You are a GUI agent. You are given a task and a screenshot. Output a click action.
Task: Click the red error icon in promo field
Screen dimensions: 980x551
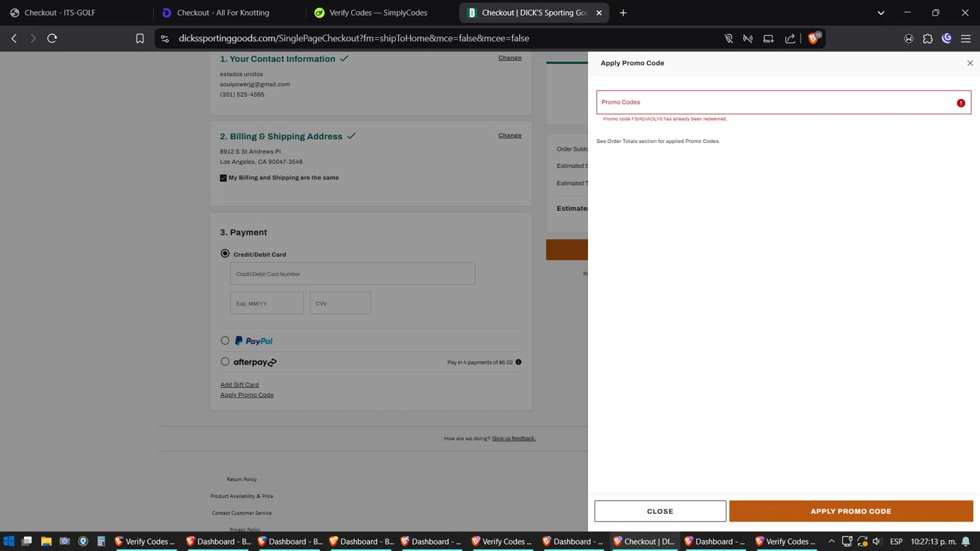(x=960, y=103)
